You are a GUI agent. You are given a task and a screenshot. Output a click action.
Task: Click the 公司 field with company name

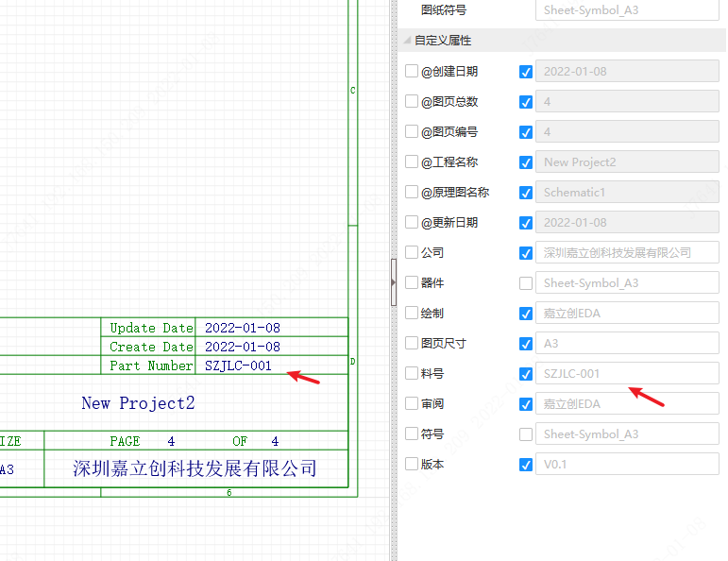point(627,253)
